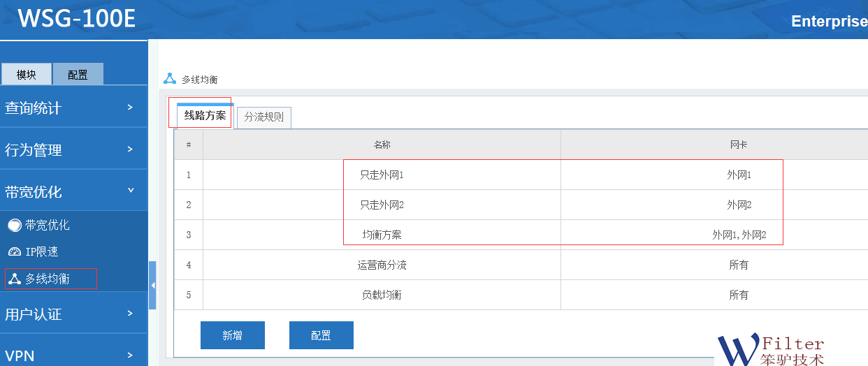Select the 运营商分流 row in table

click(x=382, y=265)
